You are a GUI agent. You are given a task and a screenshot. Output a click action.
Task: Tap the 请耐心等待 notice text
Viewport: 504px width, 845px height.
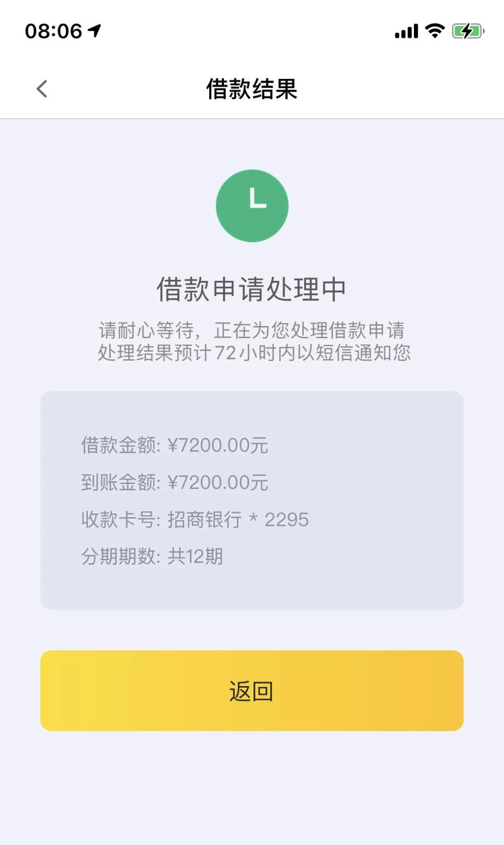click(252, 330)
